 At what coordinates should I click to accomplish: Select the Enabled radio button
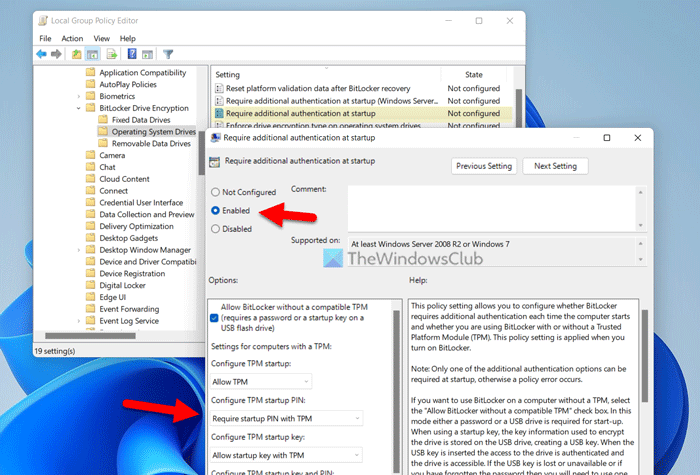pos(215,210)
